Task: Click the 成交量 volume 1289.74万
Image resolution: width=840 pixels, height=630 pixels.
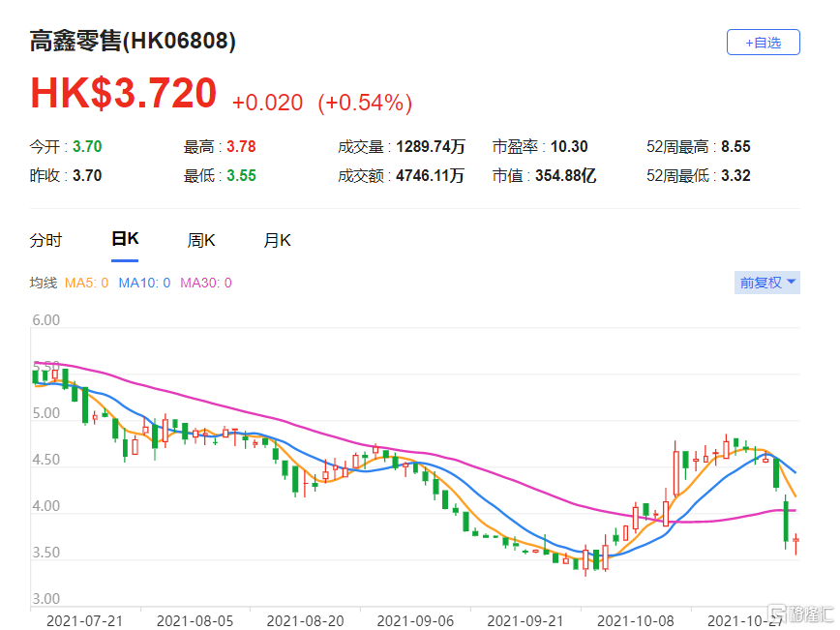Action: point(431,146)
